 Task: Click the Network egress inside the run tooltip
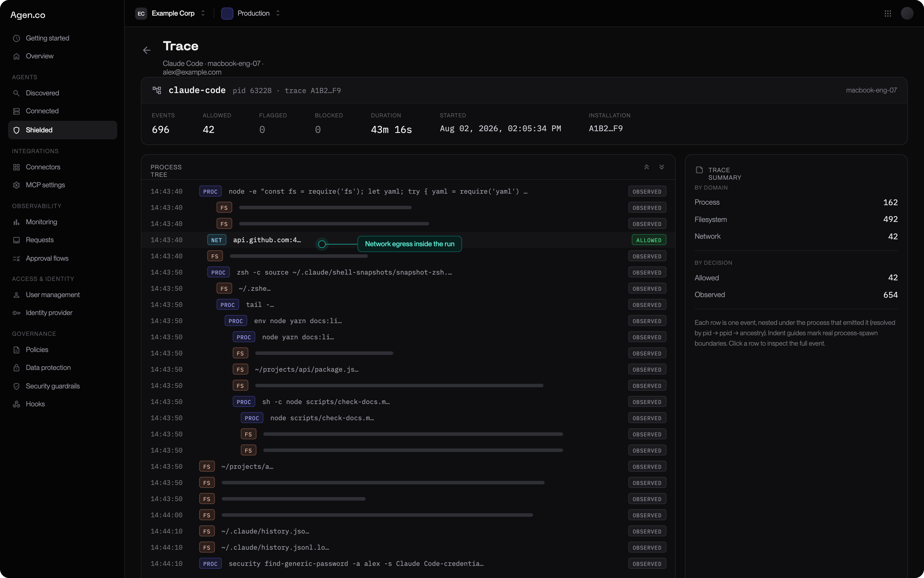coord(409,244)
